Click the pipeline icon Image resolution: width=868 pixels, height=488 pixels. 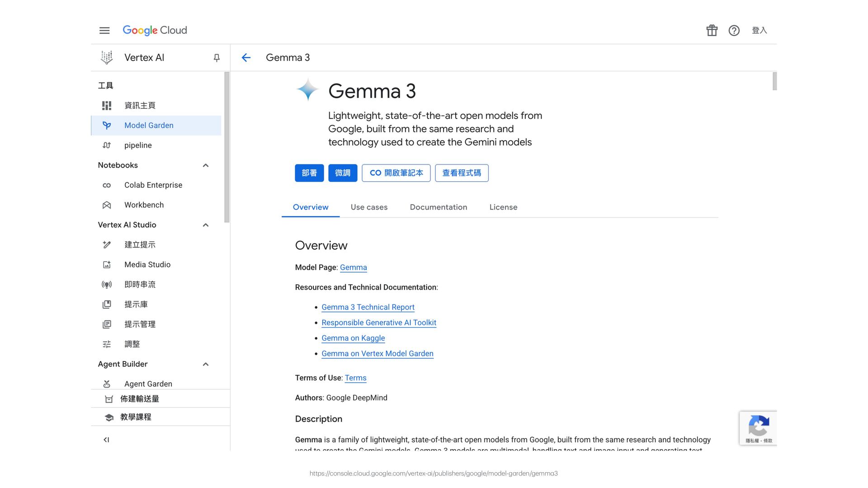[107, 145]
